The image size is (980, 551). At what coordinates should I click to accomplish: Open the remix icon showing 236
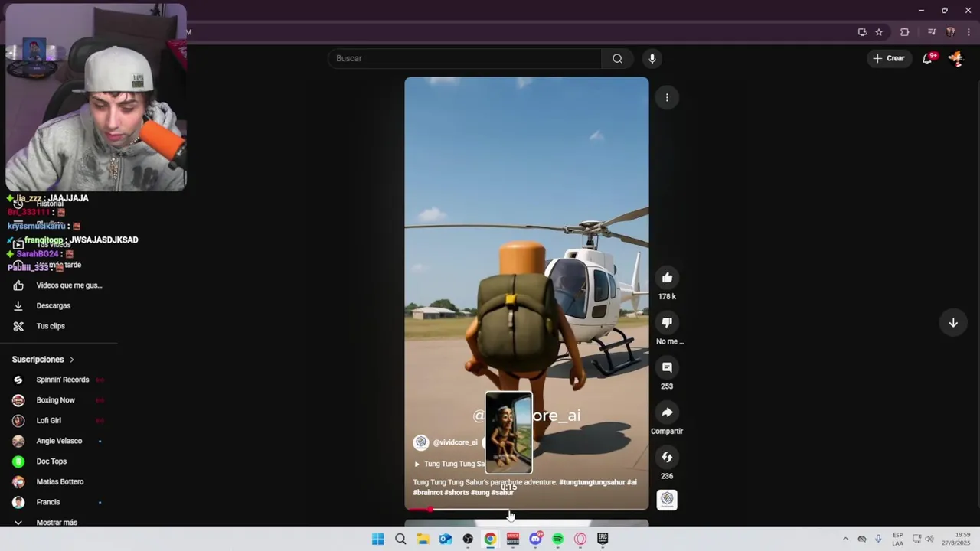pyautogui.click(x=667, y=457)
